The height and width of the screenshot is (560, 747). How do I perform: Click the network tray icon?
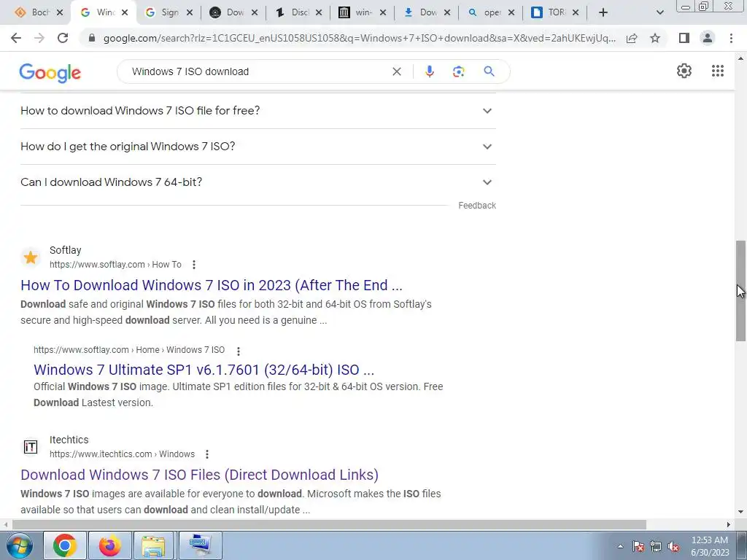coord(656,546)
